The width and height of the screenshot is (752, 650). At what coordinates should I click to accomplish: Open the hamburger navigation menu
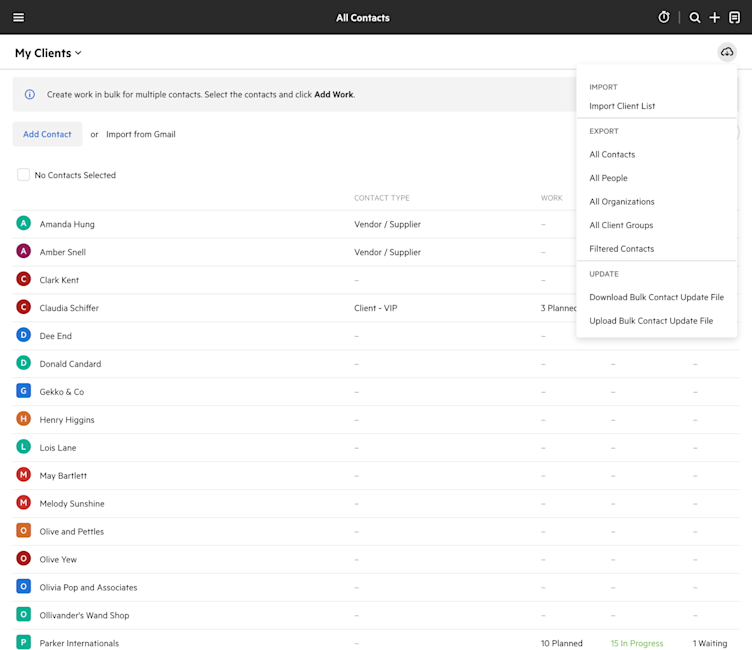(18, 18)
